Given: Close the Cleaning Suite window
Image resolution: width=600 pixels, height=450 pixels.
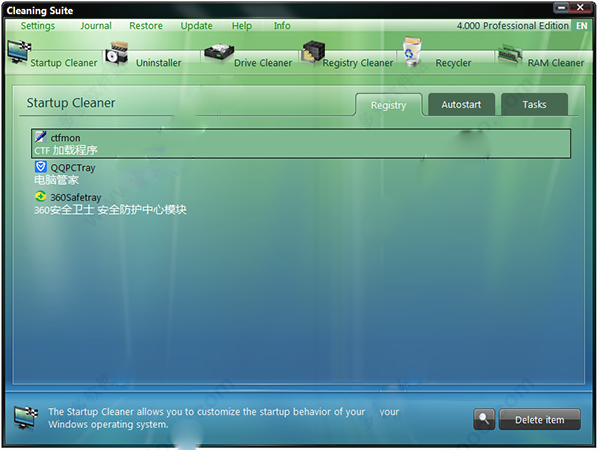Looking at the screenshot, I should click(580, 7).
